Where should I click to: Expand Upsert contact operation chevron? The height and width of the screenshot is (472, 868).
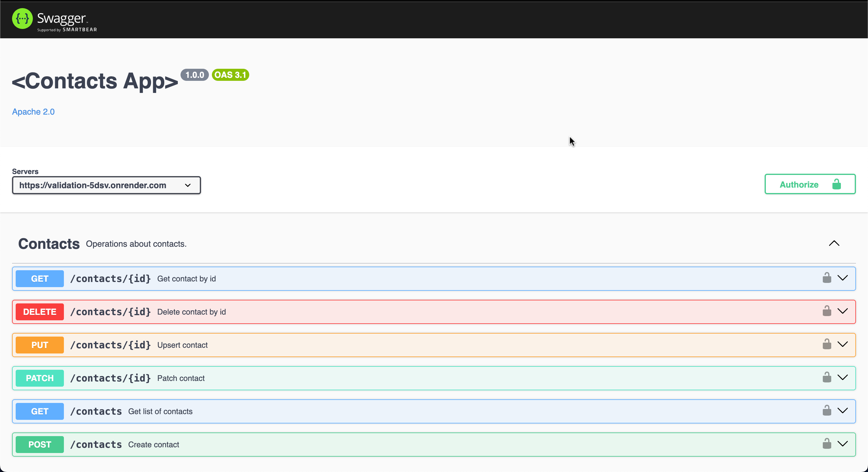[842, 344]
